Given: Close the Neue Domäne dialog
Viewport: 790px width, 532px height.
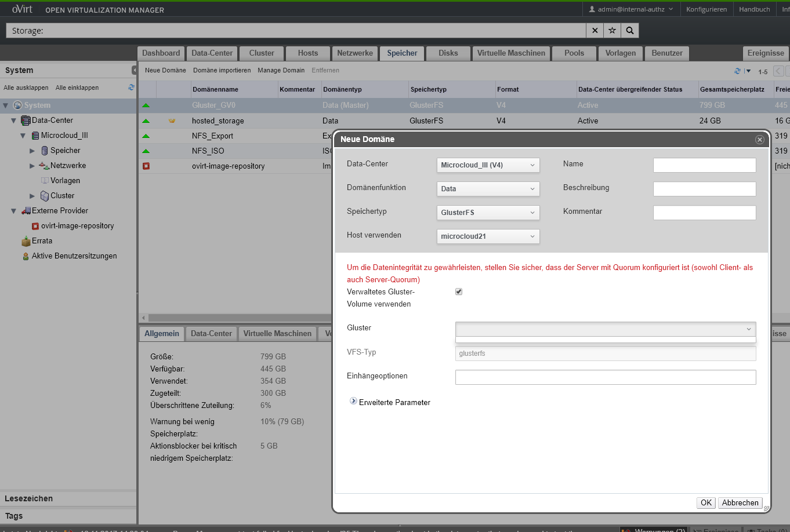Looking at the screenshot, I should point(759,140).
